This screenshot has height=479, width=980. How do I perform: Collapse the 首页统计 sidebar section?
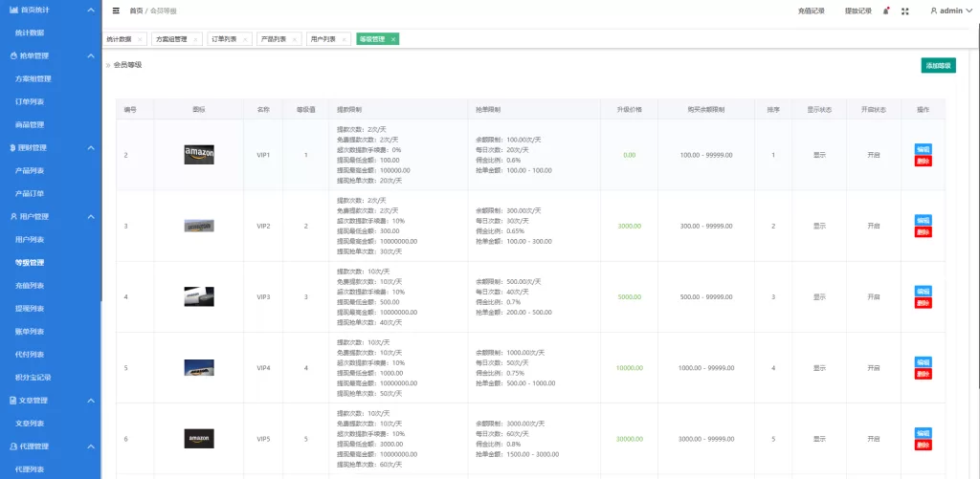pyautogui.click(x=90, y=10)
